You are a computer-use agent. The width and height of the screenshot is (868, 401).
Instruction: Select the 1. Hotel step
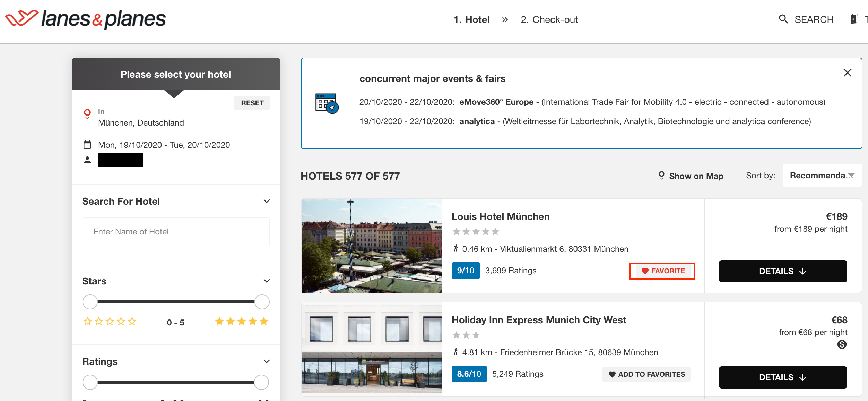click(x=471, y=20)
